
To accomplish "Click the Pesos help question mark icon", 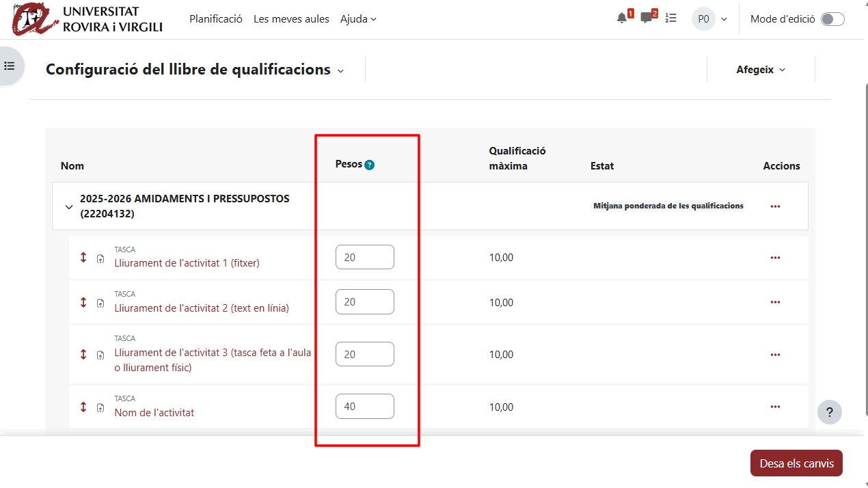I will pyautogui.click(x=369, y=165).
